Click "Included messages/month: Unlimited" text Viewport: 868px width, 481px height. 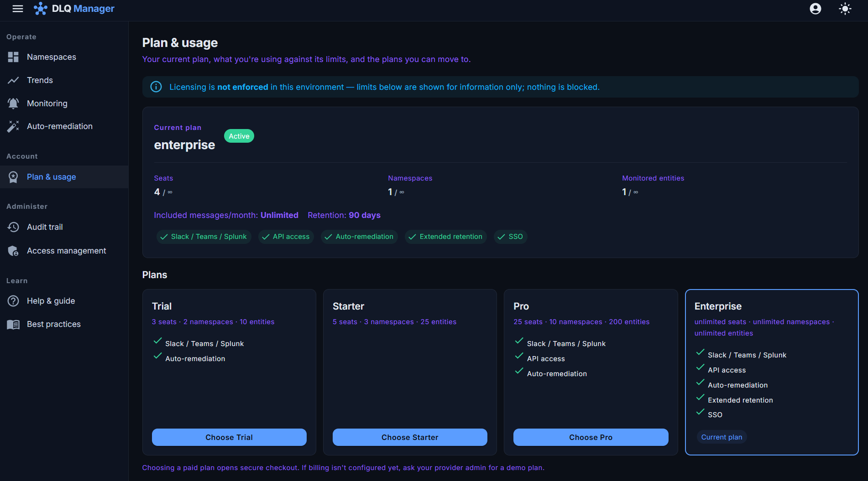pyautogui.click(x=226, y=215)
